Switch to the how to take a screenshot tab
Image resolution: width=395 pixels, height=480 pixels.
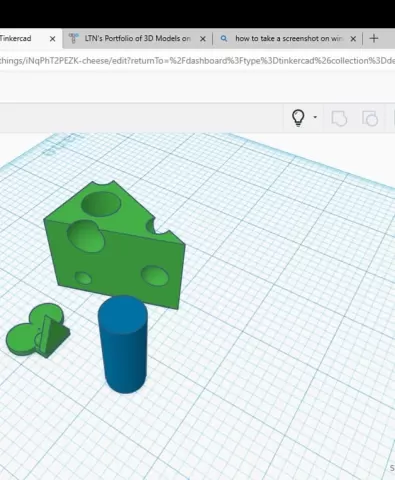tap(289, 39)
